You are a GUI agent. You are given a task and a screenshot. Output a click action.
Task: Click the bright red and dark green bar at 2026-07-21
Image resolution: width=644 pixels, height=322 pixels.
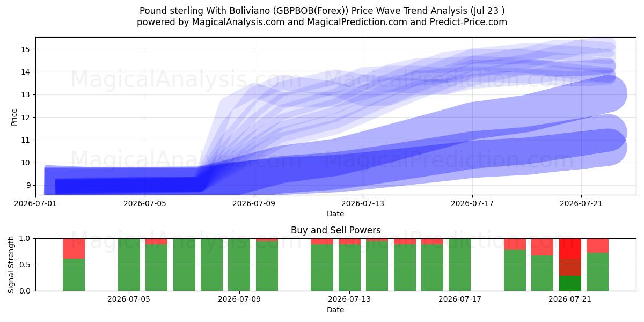[570, 265]
